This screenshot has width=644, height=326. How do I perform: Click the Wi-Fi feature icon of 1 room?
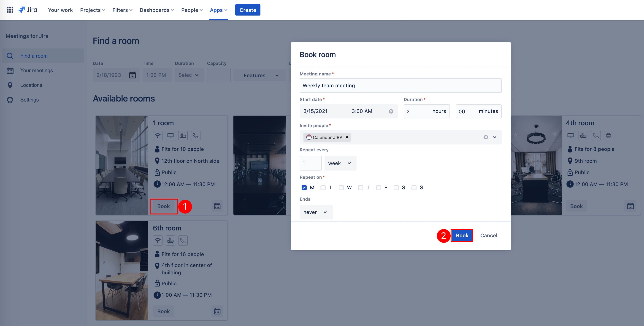click(157, 136)
